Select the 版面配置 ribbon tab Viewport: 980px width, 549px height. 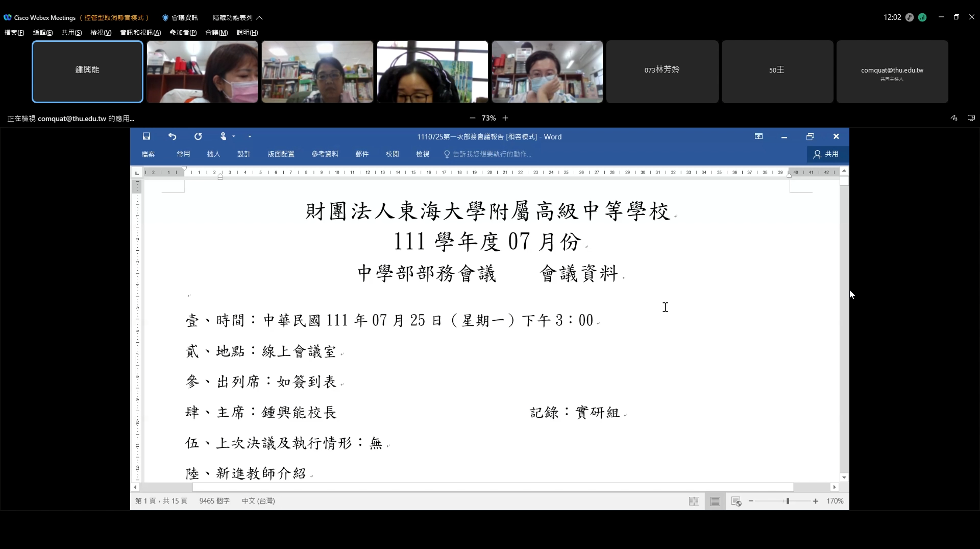click(281, 154)
